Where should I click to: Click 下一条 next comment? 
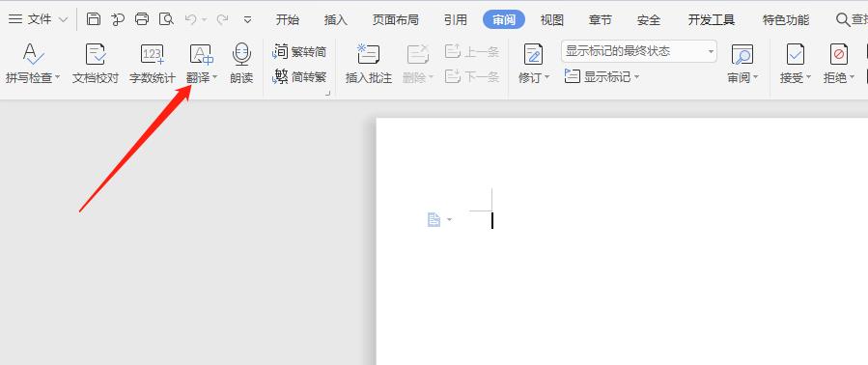(x=472, y=76)
